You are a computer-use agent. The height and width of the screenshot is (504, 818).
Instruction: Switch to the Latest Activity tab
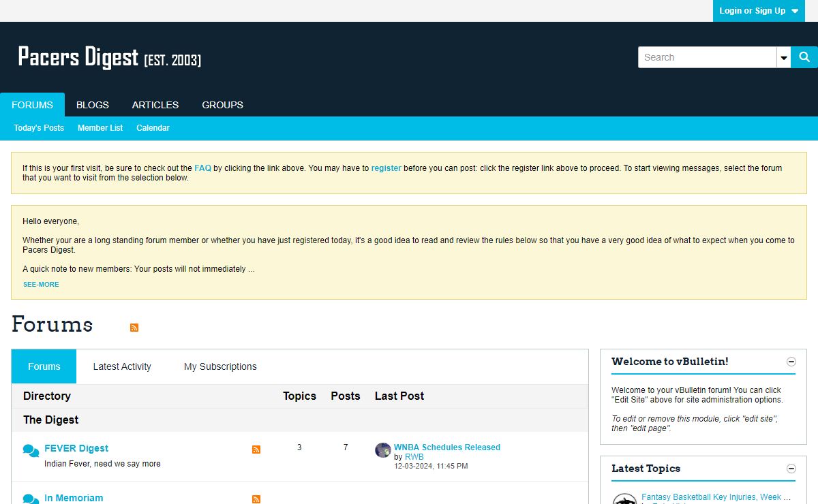pos(122,366)
